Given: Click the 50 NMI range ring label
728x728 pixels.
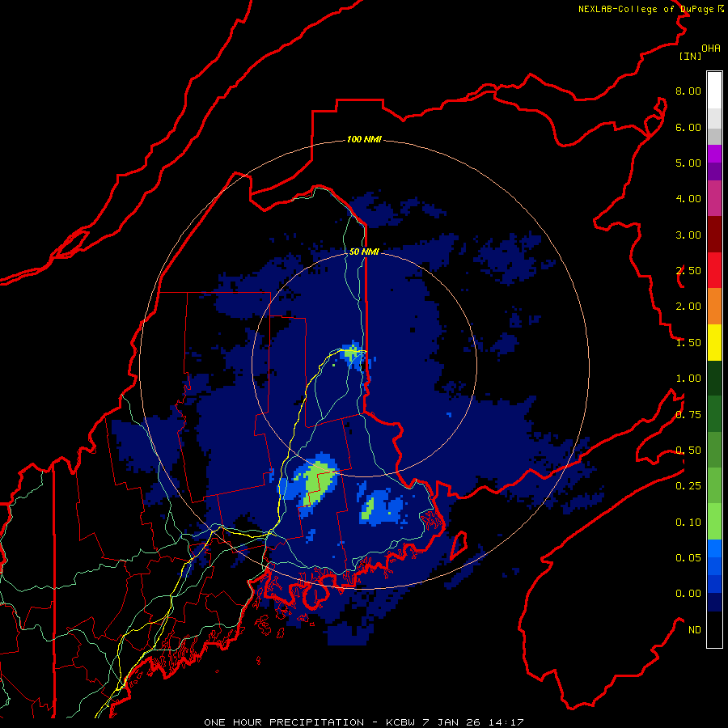Looking at the screenshot, I should pyautogui.click(x=364, y=252).
